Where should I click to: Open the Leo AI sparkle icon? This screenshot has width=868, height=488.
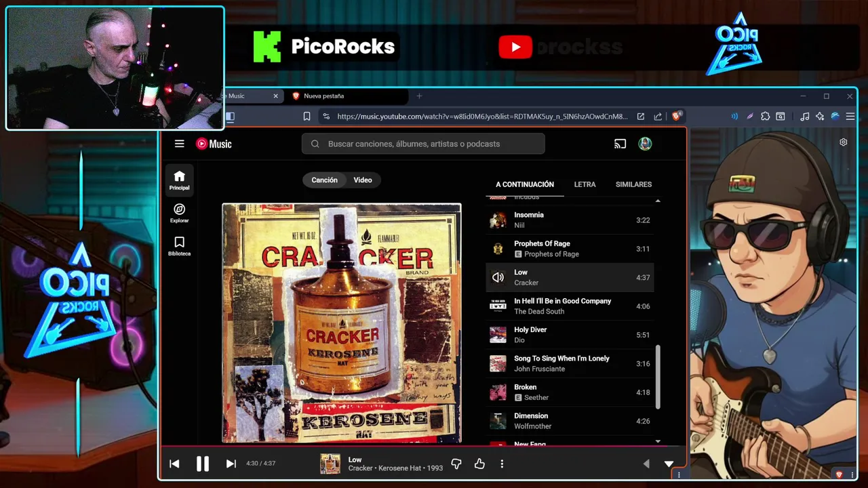tap(820, 117)
